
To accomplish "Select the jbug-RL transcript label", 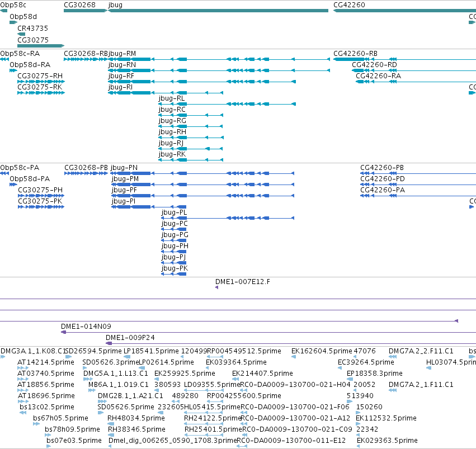I will click(172, 98).
